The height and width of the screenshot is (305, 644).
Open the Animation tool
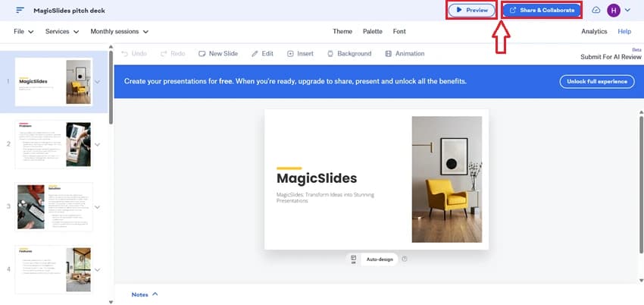click(405, 53)
